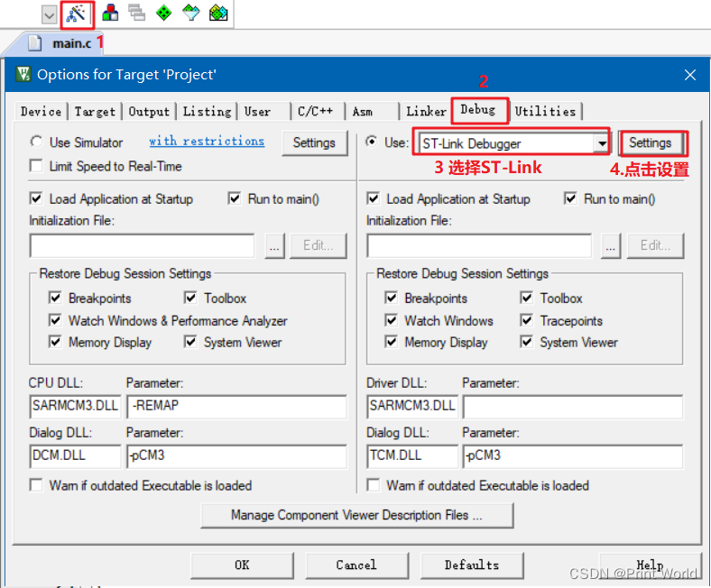Click the TCM.DLL Dialog DLL field

412,456
